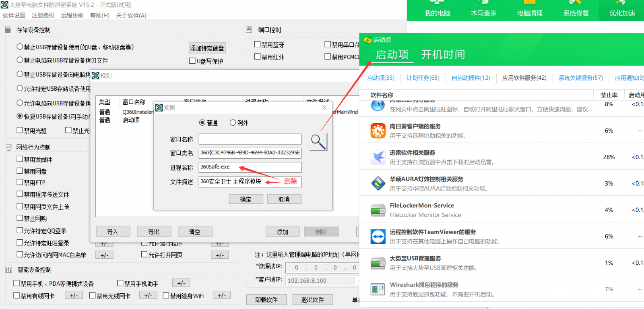
Task: Click the 确定 button in rule dialog
Action: [x=246, y=199]
